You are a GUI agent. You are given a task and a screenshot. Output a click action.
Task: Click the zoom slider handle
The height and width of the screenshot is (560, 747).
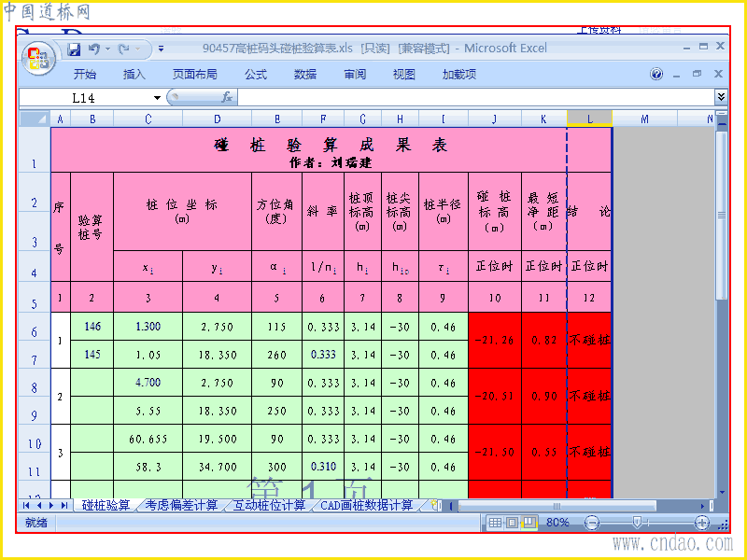(637, 523)
